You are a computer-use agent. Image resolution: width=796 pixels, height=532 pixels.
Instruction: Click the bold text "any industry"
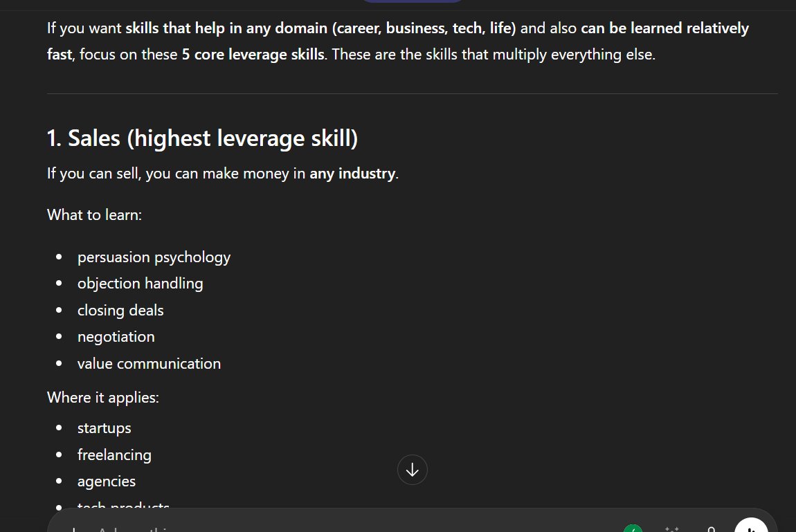pyautogui.click(x=352, y=174)
